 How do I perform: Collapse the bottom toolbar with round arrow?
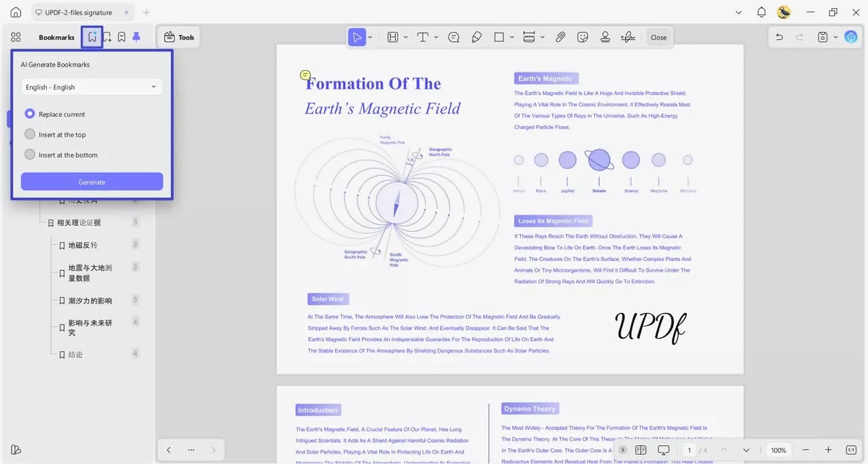pos(622,450)
